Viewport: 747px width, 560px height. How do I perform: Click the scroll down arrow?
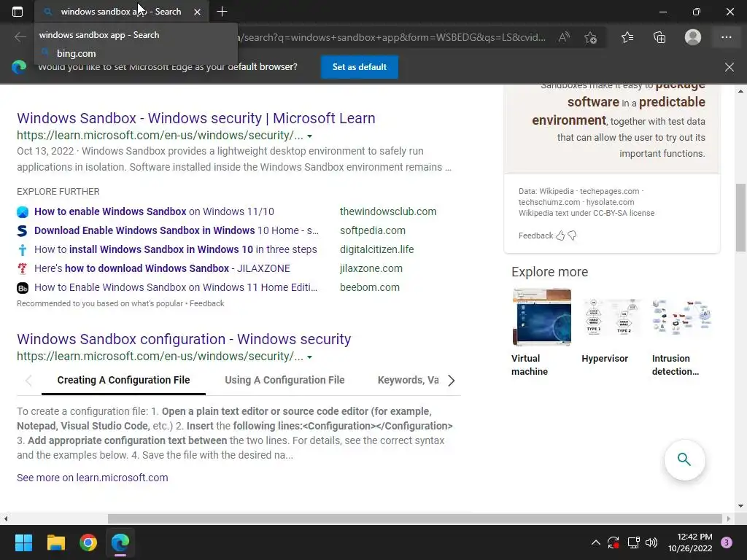click(740, 506)
